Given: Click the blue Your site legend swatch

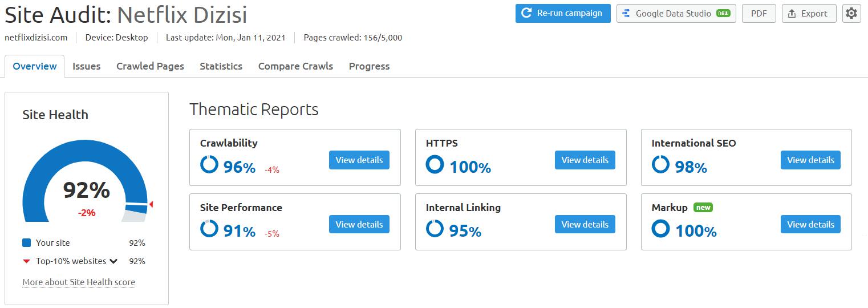Looking at the screenshot, I should (x=26, y=243).
